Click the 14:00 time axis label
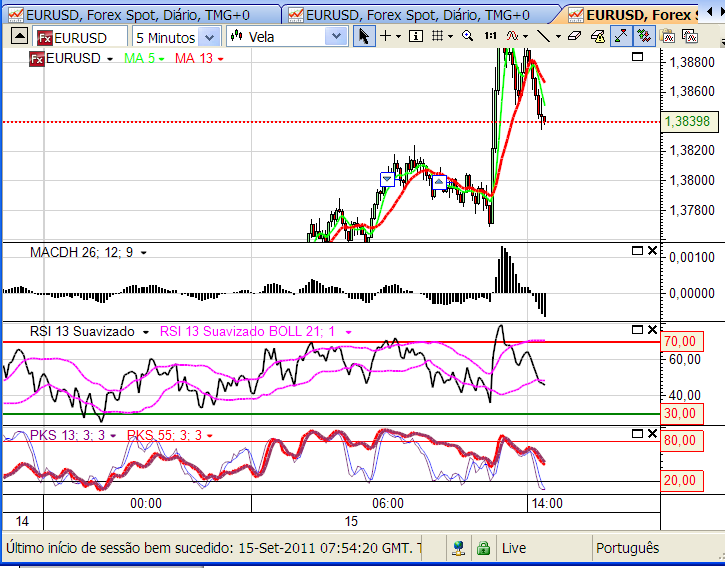 [547, 503]
